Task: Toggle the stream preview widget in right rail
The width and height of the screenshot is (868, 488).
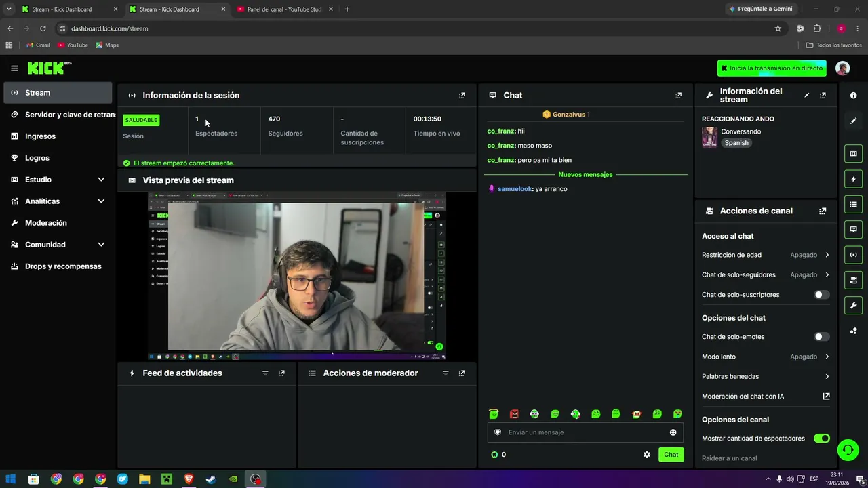Action: (x=853, y=154)
